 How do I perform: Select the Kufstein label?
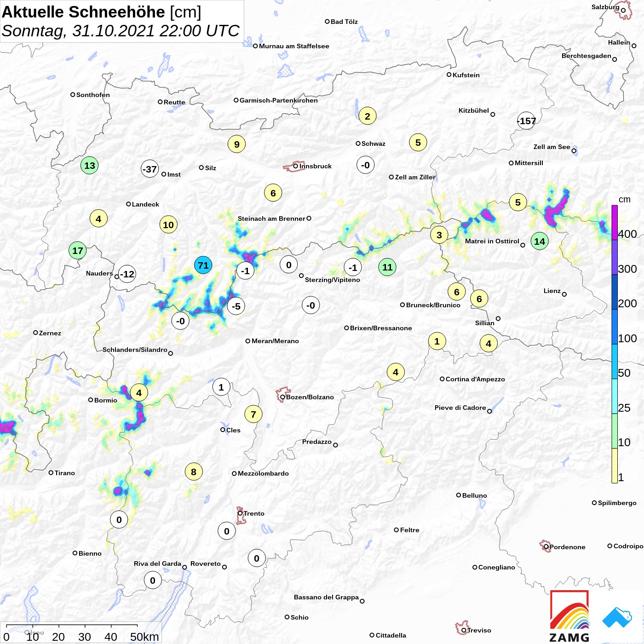[466, 75]
